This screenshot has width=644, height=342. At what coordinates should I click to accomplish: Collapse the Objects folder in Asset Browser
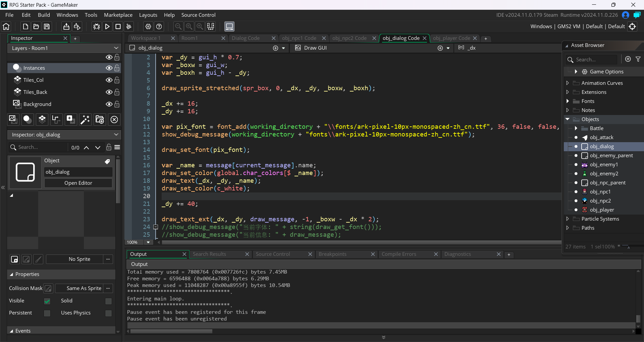568,119
